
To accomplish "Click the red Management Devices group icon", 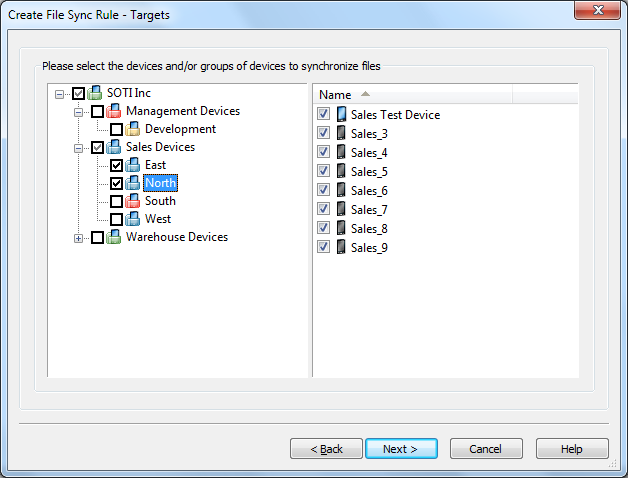I will coord(114,111).
